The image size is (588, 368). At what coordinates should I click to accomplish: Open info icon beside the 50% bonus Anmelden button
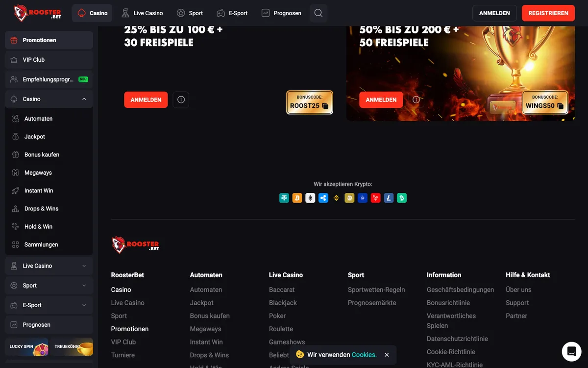tap(416, 100)
